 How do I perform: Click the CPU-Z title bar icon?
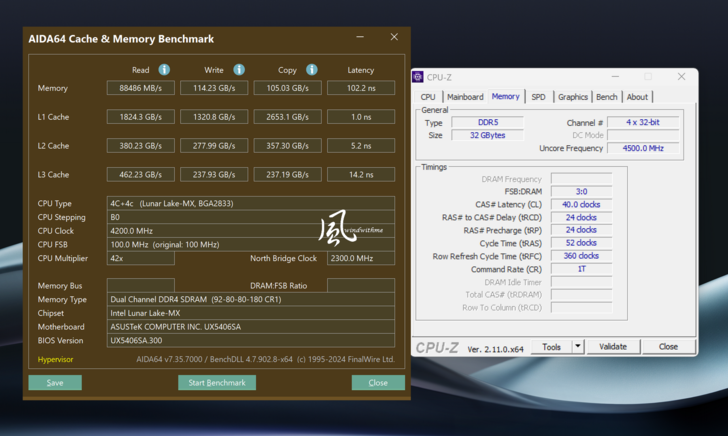click(419, 77)
